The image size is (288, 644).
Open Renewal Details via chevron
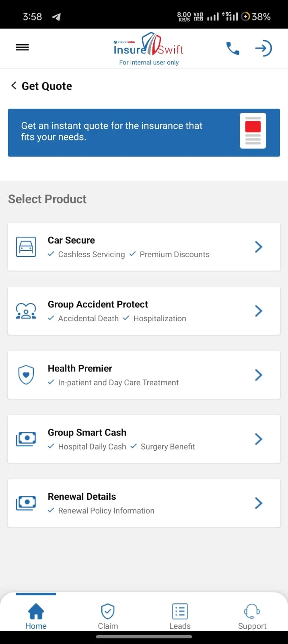259,503
